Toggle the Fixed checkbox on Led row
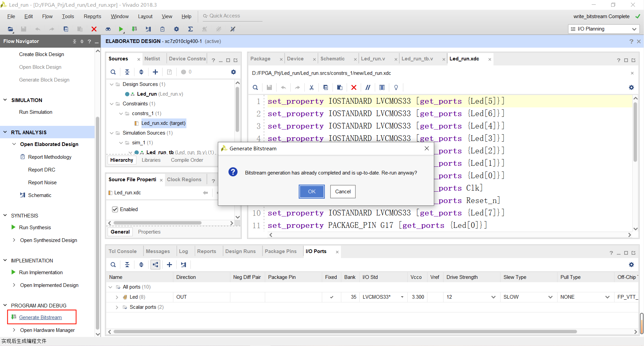This screenshot has height=346, width=644. click(332, 297)
